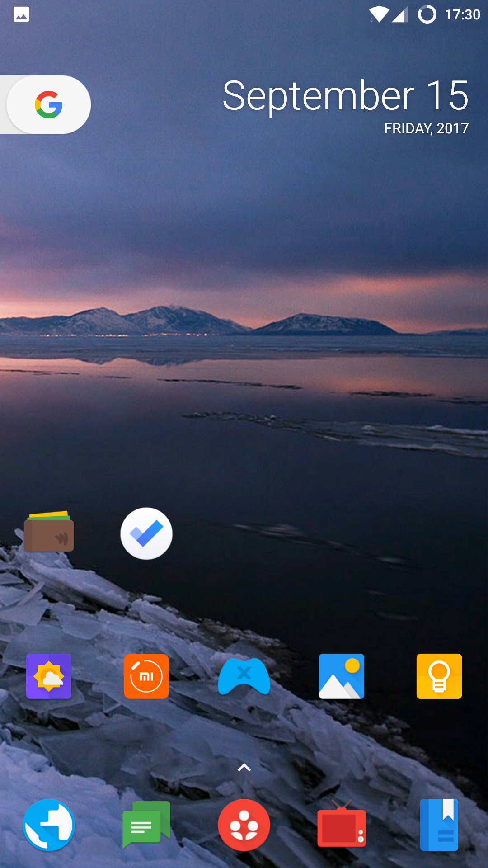Open the Google search pill widget
Viewport: 488px width, 868px height.
point(46,104)
